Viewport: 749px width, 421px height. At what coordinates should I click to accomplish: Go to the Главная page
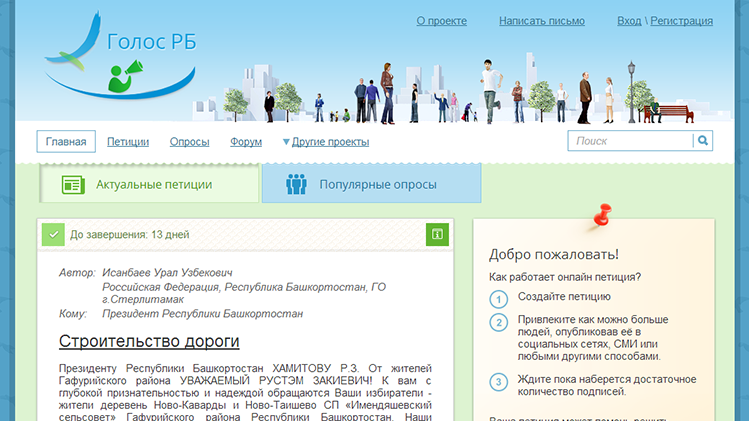tap(66, 141)
